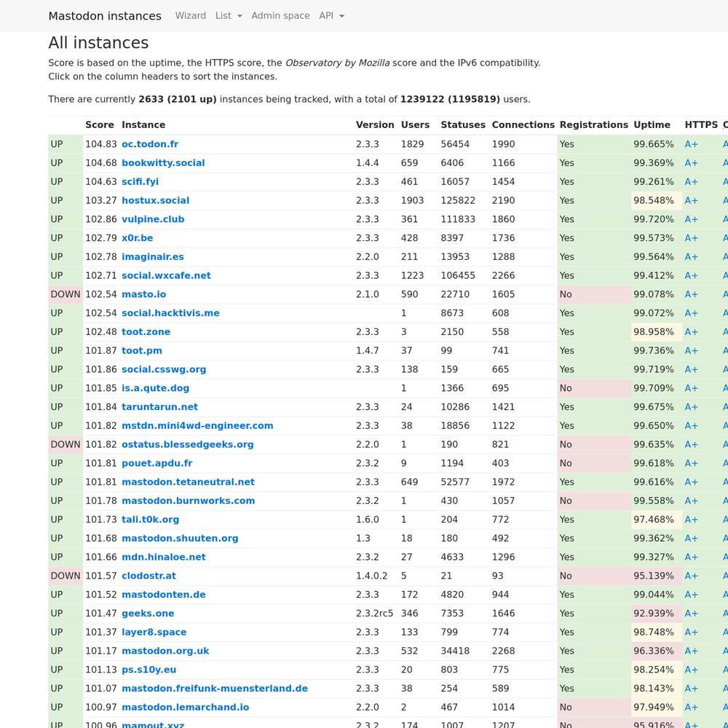Open bookwitty.social instance
Image resolution: width=728 pixels, height=728 pixels.
pyautogui.click(x=163, y=163)
